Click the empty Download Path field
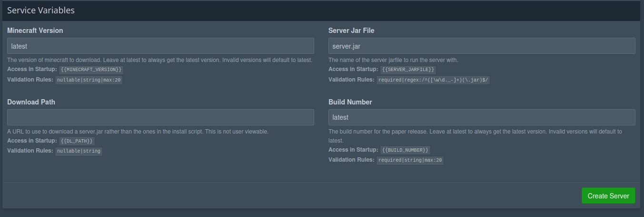The height and width of the screenshot is (217, 644). click(160, 117)
